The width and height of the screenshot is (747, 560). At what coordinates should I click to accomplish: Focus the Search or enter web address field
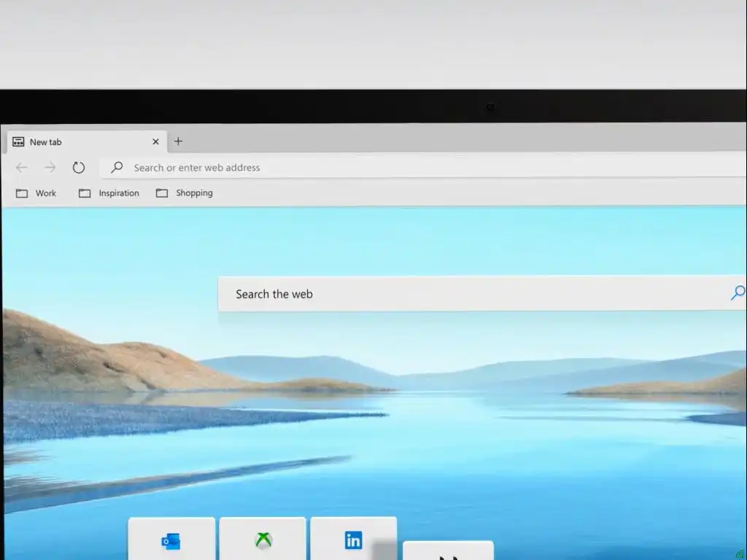pos(423,167)
